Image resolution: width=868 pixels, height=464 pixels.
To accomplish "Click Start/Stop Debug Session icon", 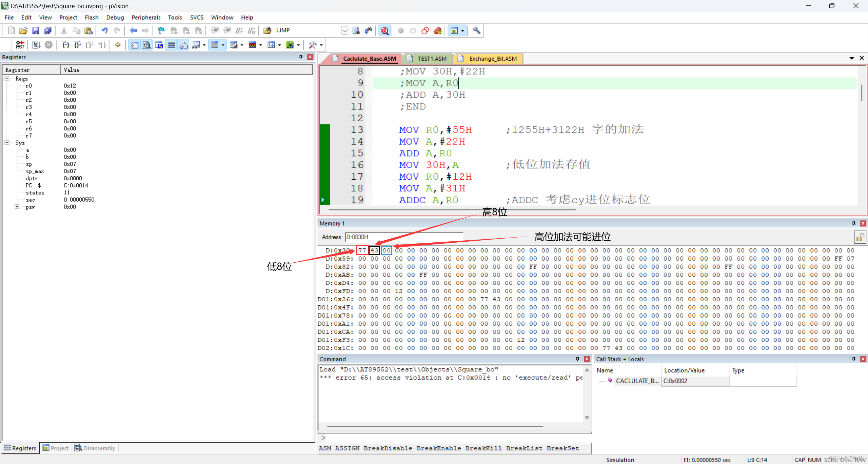I will click(384, 31).
